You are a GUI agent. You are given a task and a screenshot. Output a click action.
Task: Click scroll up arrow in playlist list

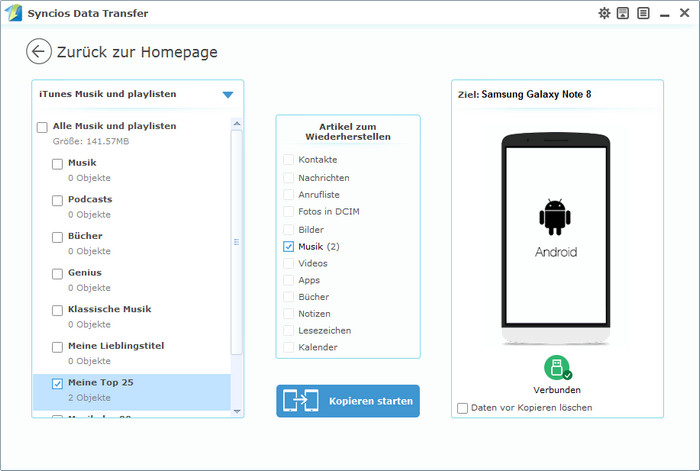click(237, 123)
